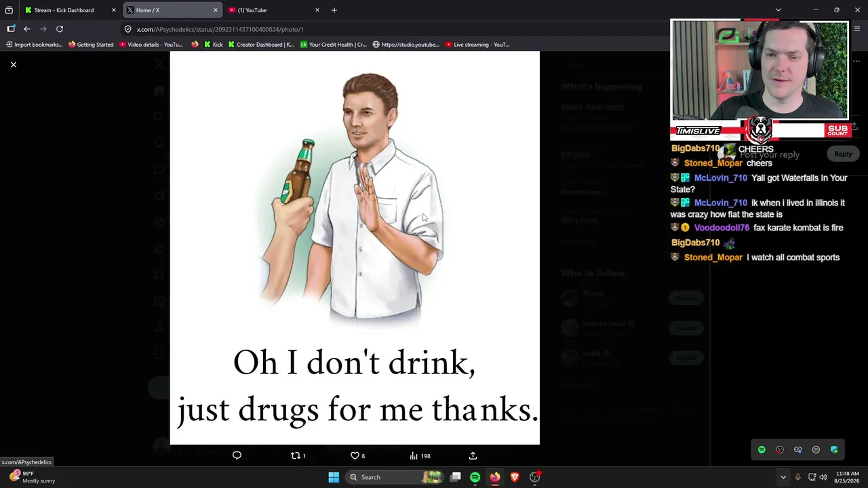Close the YouTube tab
Image resolution: width=868 pixels, height=488 pixels.
pyautogui.click(x=317, y=10)
